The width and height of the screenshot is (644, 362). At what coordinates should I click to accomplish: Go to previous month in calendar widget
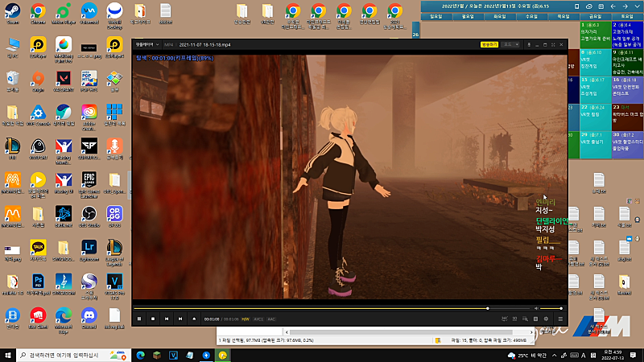613,6
